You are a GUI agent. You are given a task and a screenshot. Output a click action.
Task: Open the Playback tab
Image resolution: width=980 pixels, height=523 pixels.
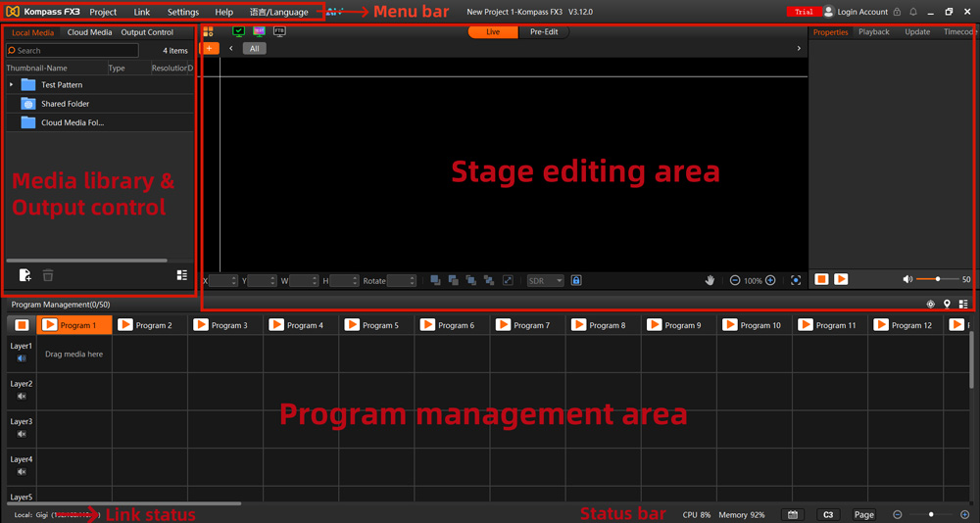(874, 32)
